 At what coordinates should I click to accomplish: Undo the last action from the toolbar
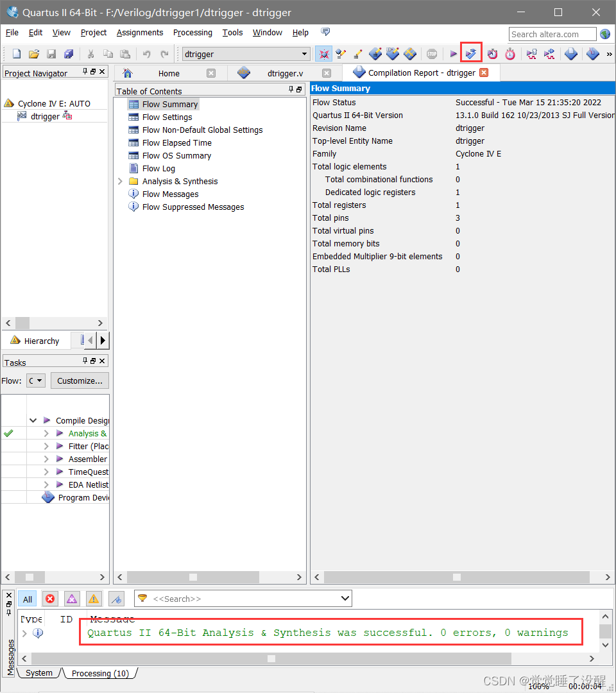[147, 54]
